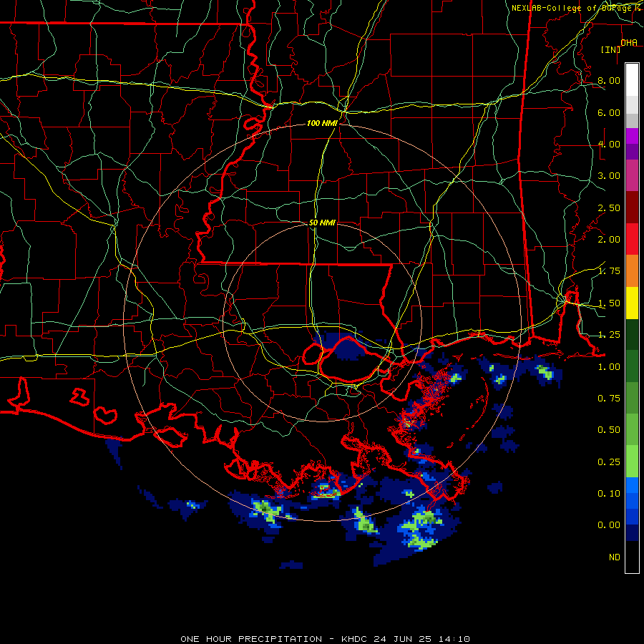This screenshot has height=644, width=644.
Task: Click the orange legend color swatch
Action: [x=632, y=271]
